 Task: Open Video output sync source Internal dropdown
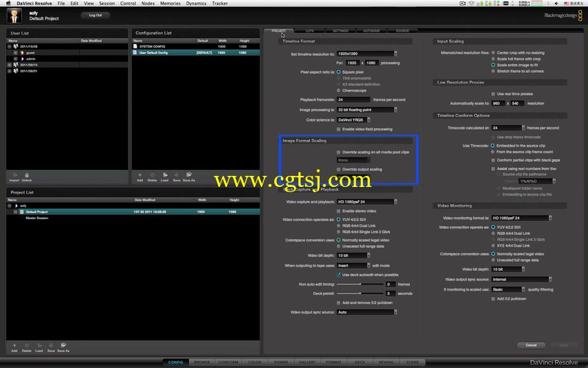coord(521,280)
